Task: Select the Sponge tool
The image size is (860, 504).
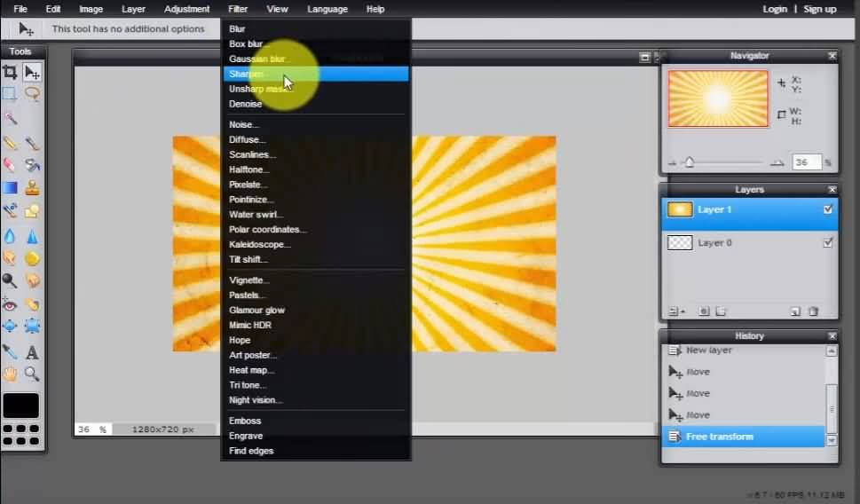Action: point(32,257)
